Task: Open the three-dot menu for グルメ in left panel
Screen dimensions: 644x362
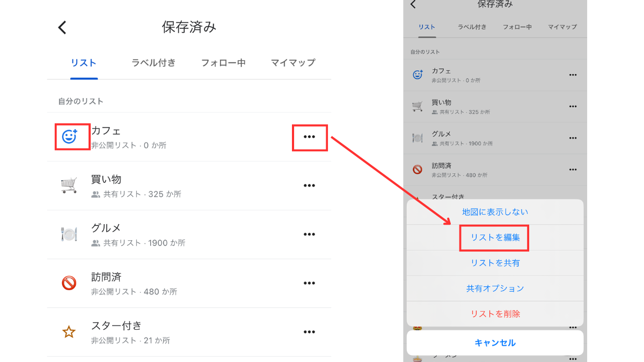Action: (309, 234)
